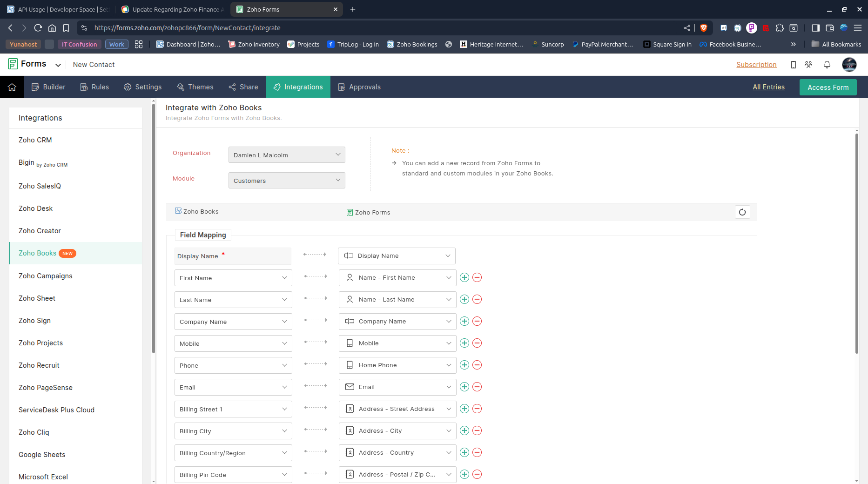The image size is (868, 484).
Task: Click the home icon in navigation bar
Action: click(x=12, y=87)
